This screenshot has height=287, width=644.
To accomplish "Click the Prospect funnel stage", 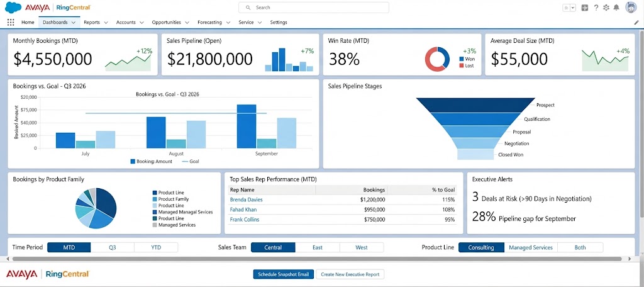I will click(475, 105).
